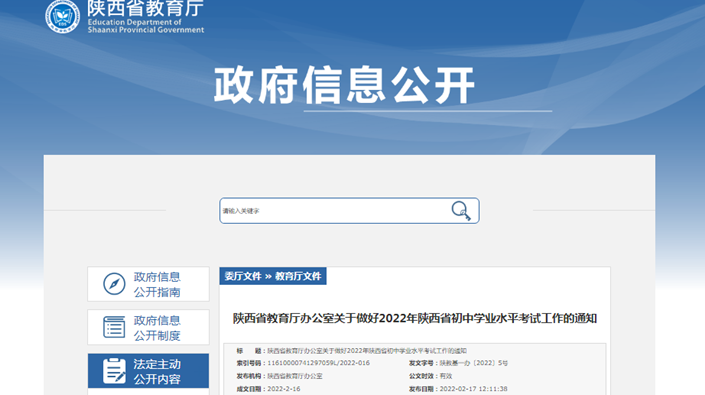The width and height of the screenshot is (705, 395).
Task: Click Education Department of Shaanxi Provincial Government text
Action: tap(146, 26)
